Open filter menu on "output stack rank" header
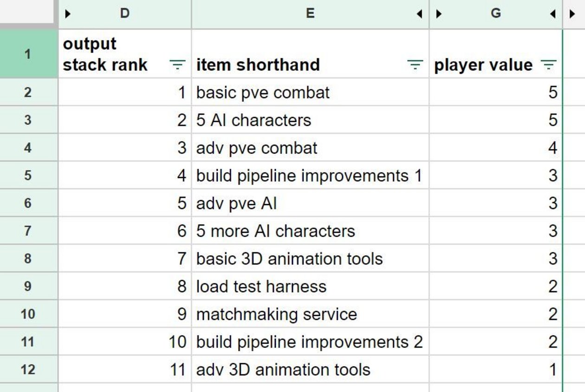This screenshot has width=585, height=392. pos(178,65)
